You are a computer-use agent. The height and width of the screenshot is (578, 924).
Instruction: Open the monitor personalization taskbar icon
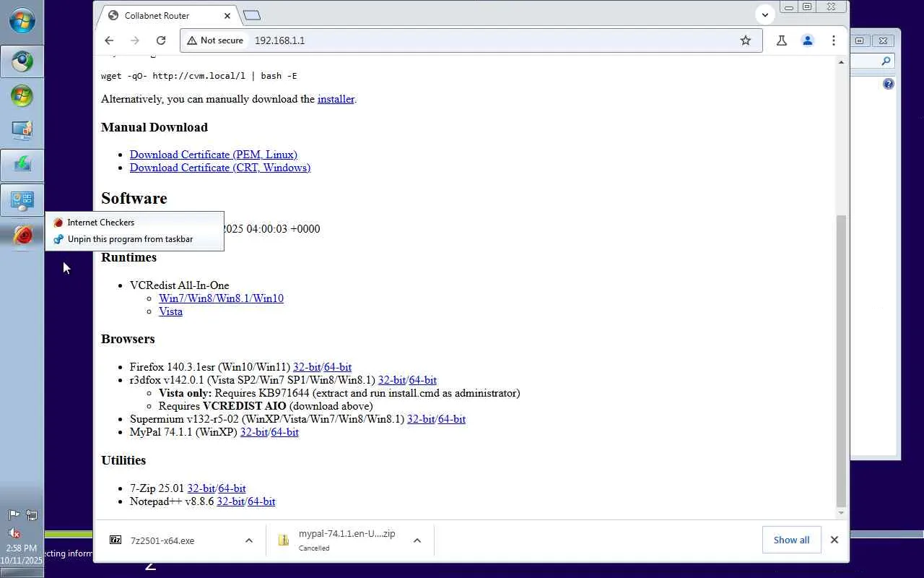(22, 131)
